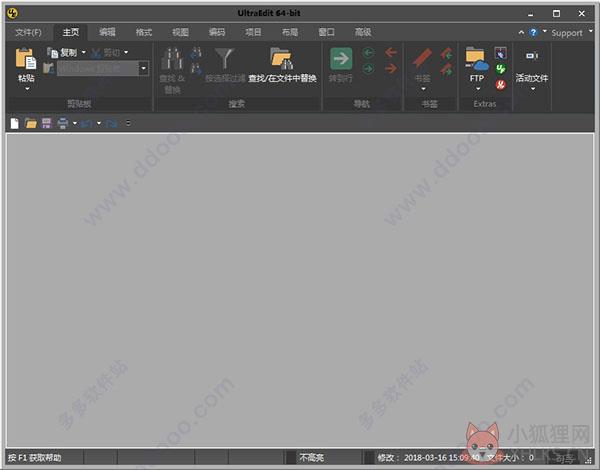Open the FTP folder cloud icon
Image resolution: width=600 pixels, height=470 pixels.
pos(477,59)
